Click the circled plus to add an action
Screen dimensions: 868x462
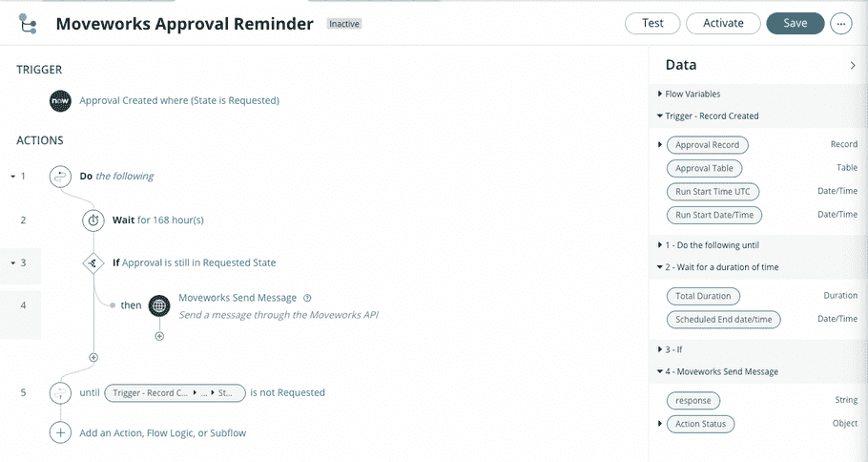point(60,432)
